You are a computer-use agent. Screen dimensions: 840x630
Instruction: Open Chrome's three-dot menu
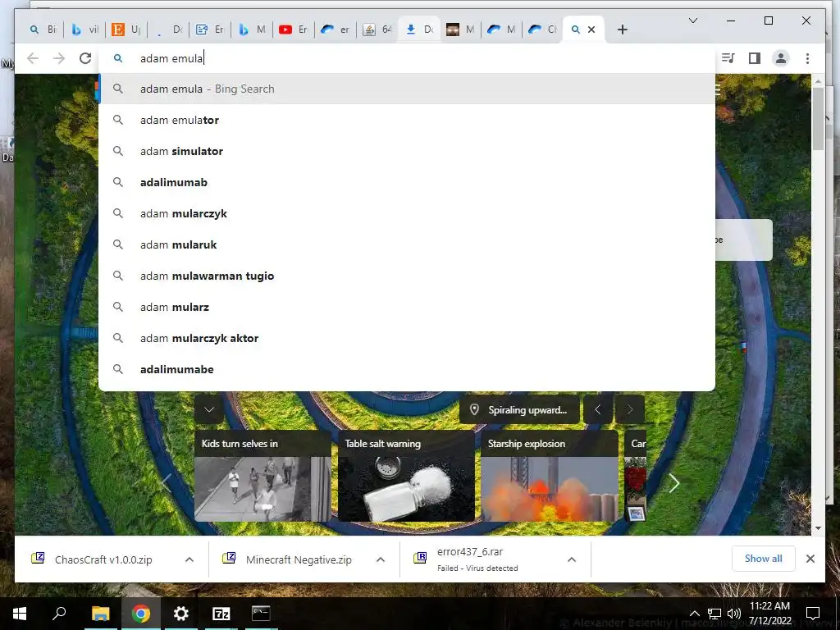pyautogui.click(x=807, y=58)
